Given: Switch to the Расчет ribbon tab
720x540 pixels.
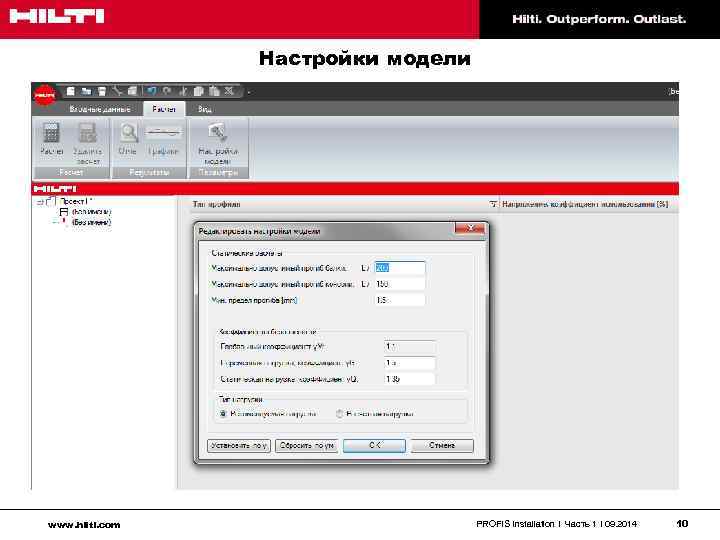Looking at the screenshot, I should click(x=164, y=109).
